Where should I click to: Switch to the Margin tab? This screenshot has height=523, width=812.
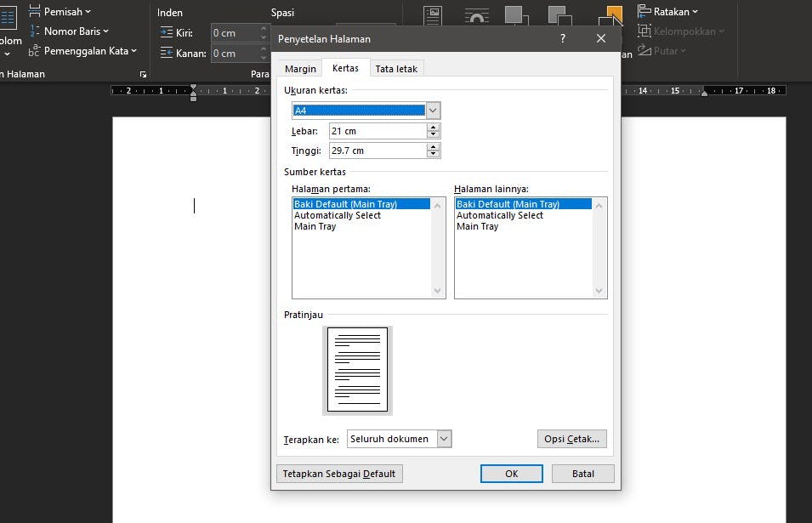[x=300, y=69]
